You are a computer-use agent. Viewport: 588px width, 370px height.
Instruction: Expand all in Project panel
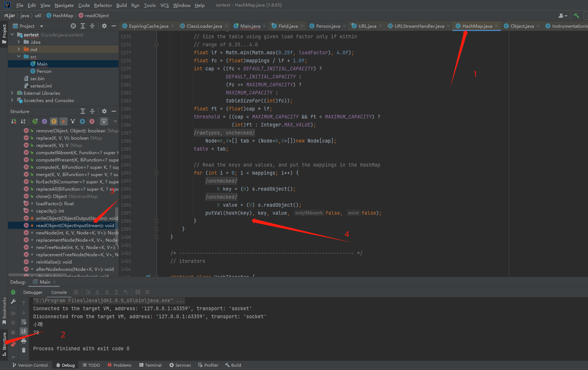tap(83, 26)
